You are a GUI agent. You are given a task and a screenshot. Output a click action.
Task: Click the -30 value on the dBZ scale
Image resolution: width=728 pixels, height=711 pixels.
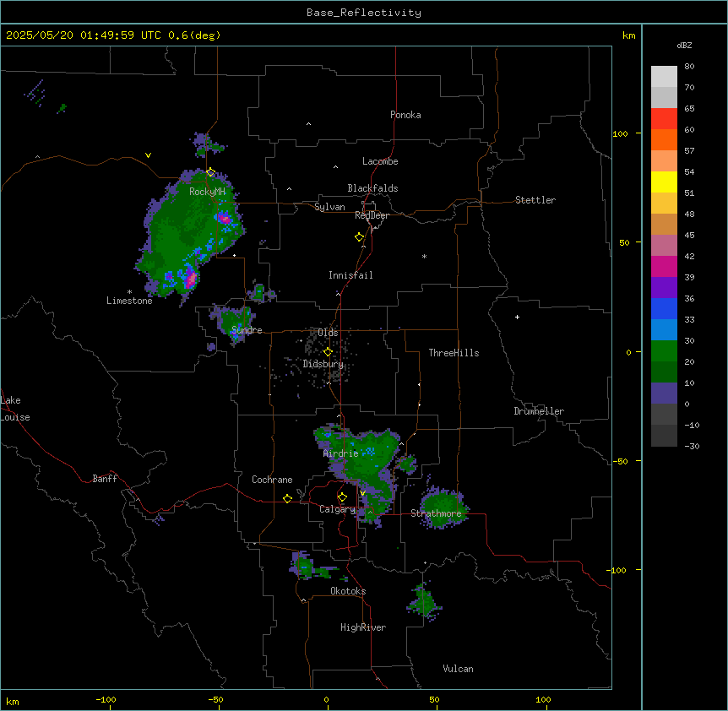(692, 447)
